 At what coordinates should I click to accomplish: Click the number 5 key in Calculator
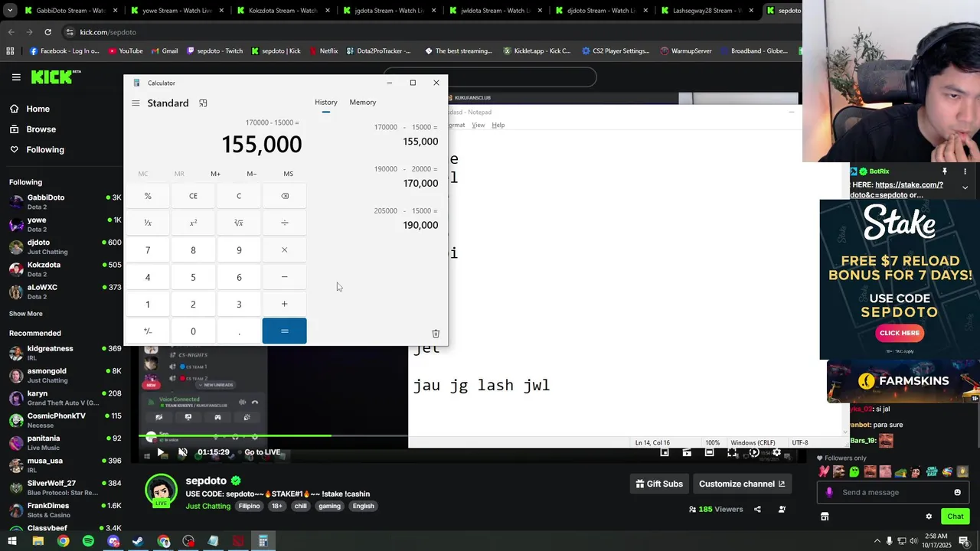click(193, 277)
